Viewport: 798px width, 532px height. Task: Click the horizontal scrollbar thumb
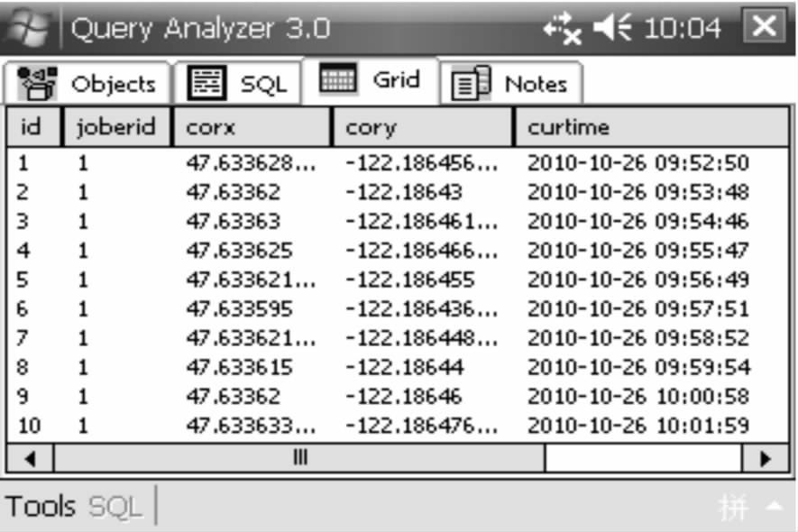299,458
